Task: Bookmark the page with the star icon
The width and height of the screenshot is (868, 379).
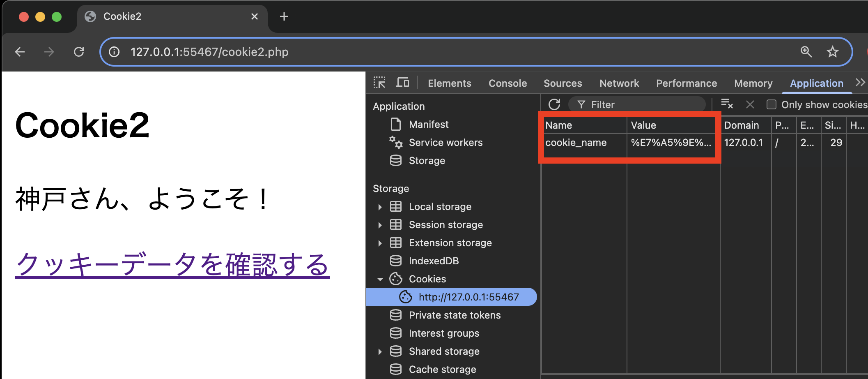Action: click(x=833, y=52)
